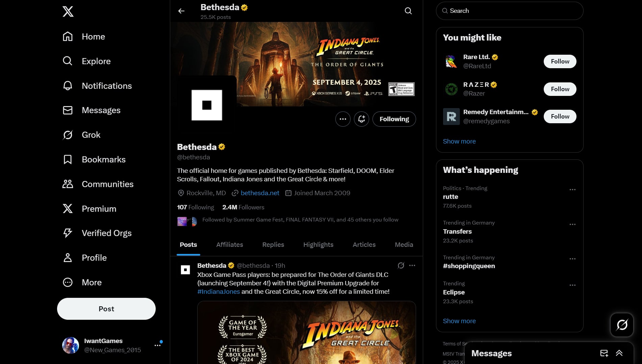
Task: Click the @bethesda handle on post
Action: tap(253, 265)
